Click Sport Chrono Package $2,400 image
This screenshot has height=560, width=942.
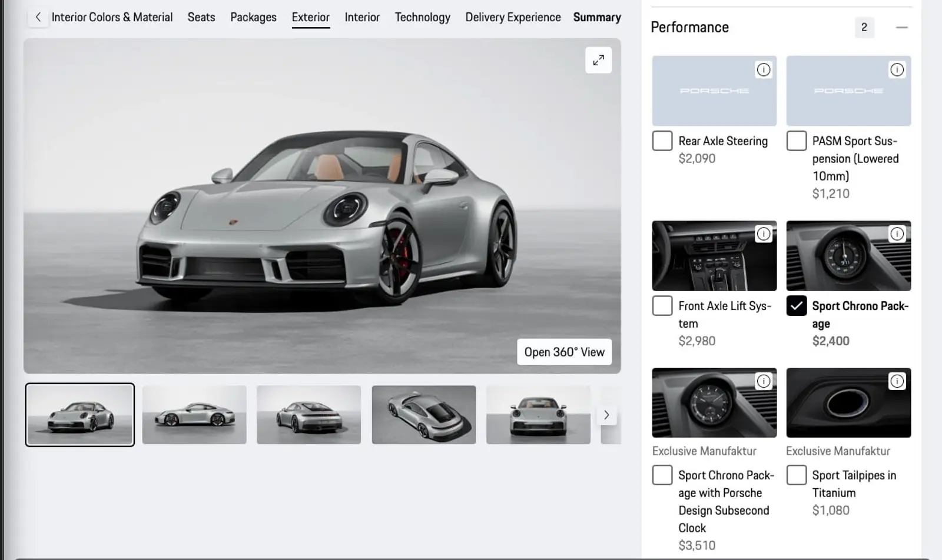(848, 255)
